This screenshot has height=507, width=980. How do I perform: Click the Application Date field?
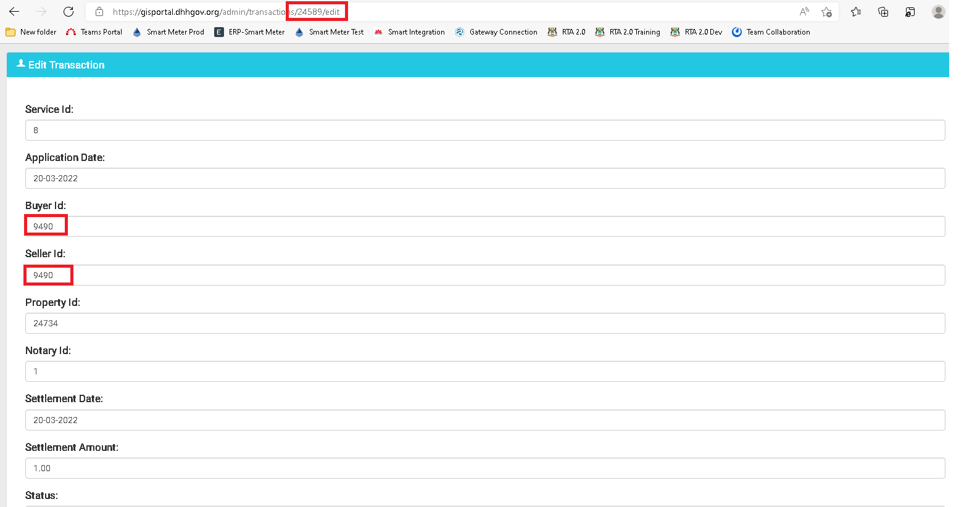(x=485, y=178)
